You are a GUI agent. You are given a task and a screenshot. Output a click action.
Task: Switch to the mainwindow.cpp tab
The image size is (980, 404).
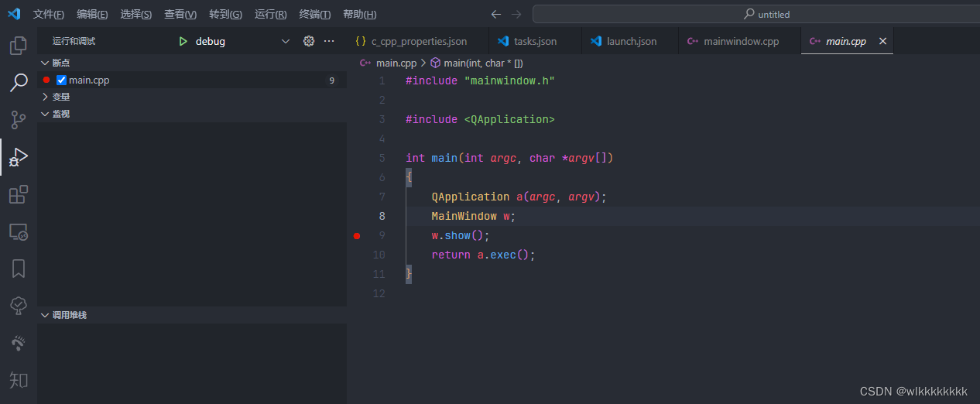click(x=740, y=41)
